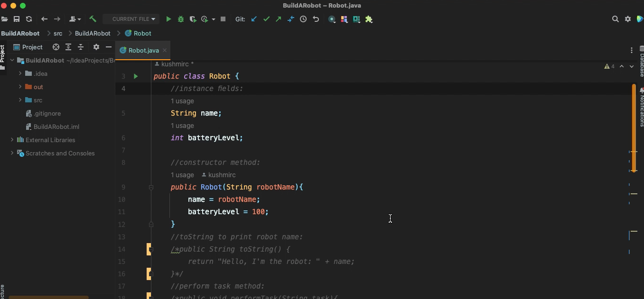Run with coverage enabled
The image size is (644, 299).
click(x=193, y=19)
